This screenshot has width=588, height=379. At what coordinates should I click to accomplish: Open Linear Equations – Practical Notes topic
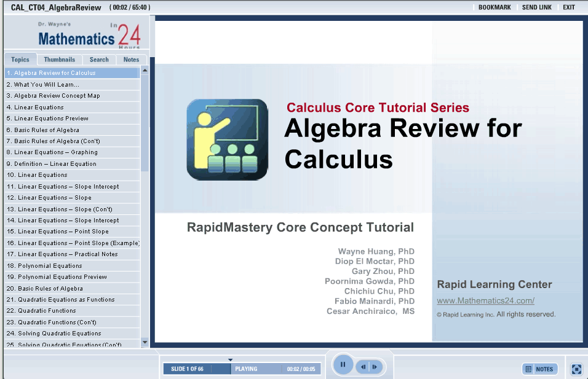(73, 254)
